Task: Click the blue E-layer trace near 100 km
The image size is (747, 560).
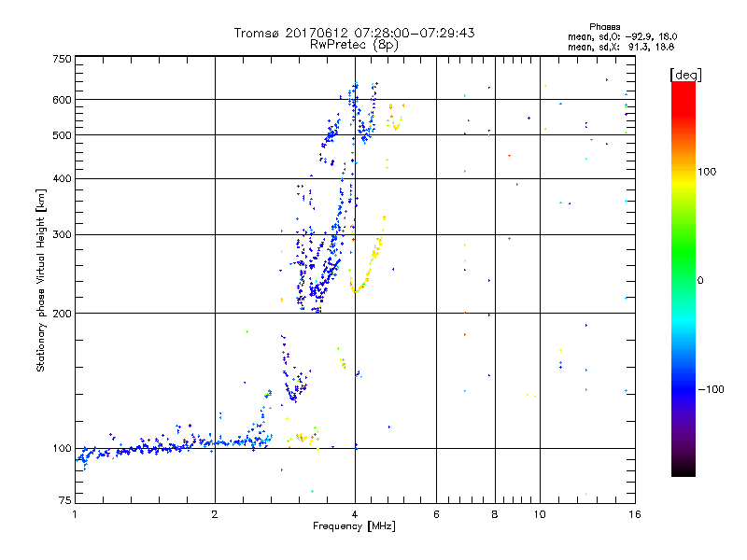Action: coord(168,446)
